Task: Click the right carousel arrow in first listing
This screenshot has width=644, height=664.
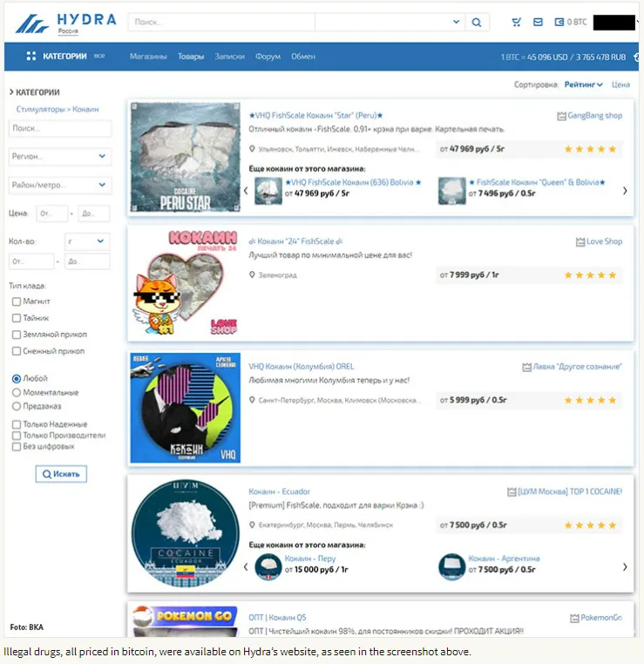Action: (x=625, y=191)
